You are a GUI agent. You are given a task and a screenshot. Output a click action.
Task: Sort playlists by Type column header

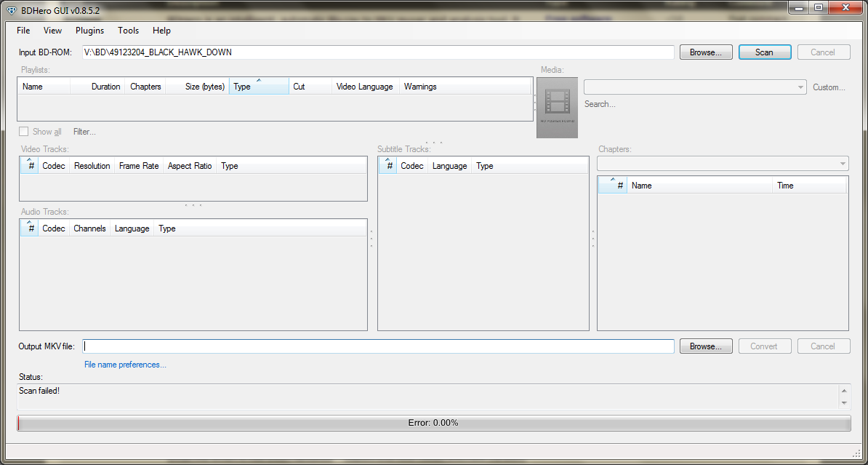point(258,87)
